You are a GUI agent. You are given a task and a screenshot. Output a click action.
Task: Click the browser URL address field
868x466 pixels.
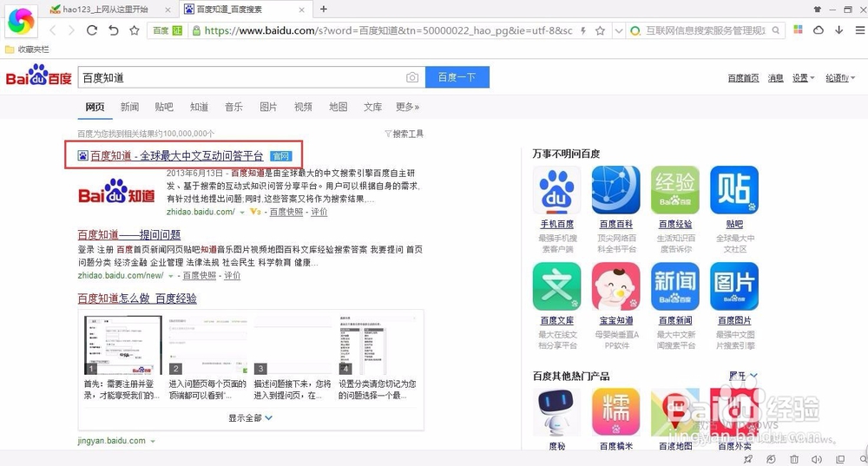[x=387, y=30]
